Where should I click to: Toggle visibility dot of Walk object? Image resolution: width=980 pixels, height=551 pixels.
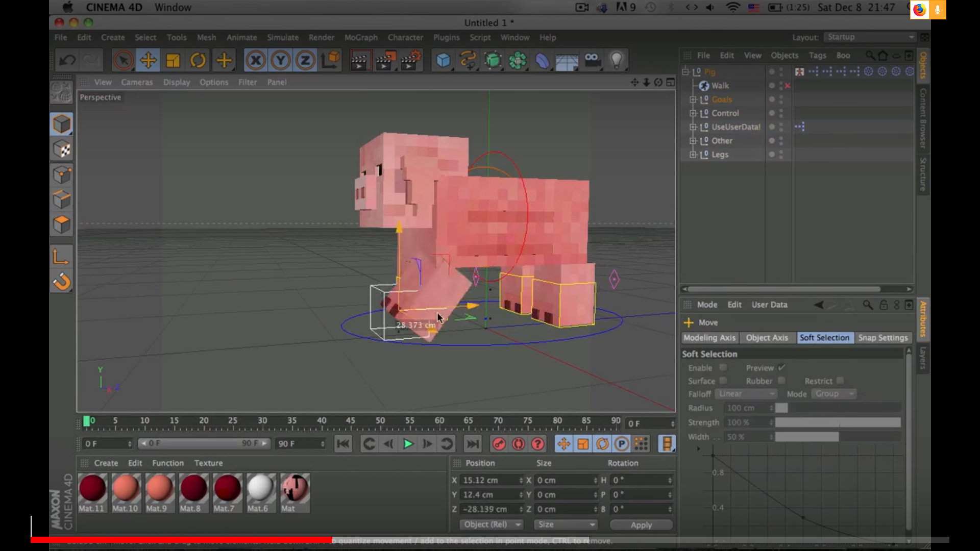(772, 86)
